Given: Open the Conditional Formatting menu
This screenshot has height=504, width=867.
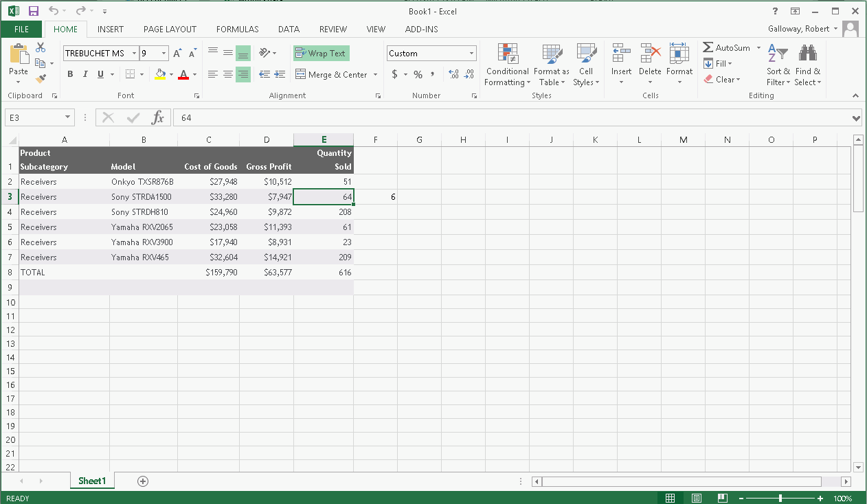Looking at the screenshot, I should point(507,65).
